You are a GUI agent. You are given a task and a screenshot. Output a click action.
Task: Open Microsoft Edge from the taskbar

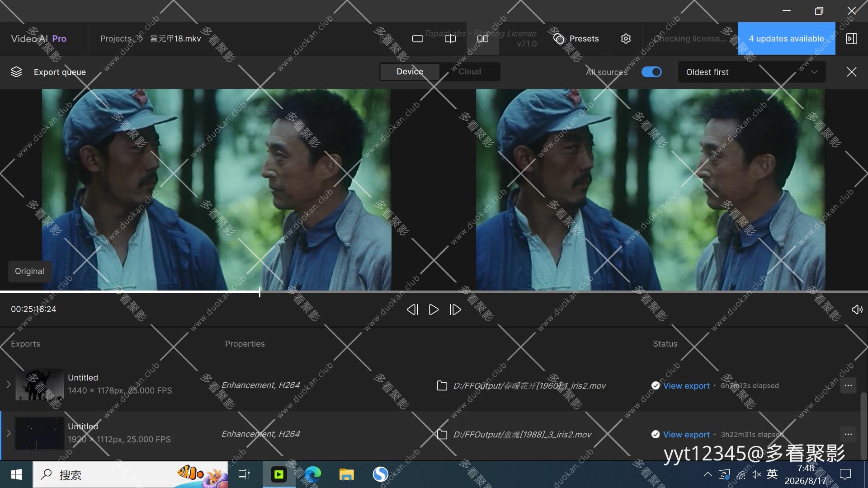tap(312, 474)
